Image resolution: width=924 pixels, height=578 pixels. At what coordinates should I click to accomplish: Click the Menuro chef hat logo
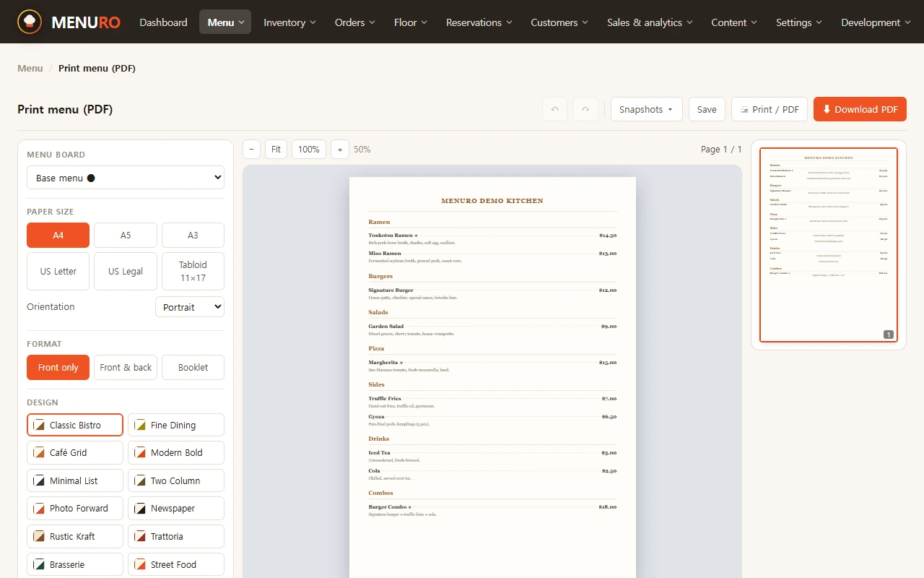pyautogui.click(x=30, y=22)
